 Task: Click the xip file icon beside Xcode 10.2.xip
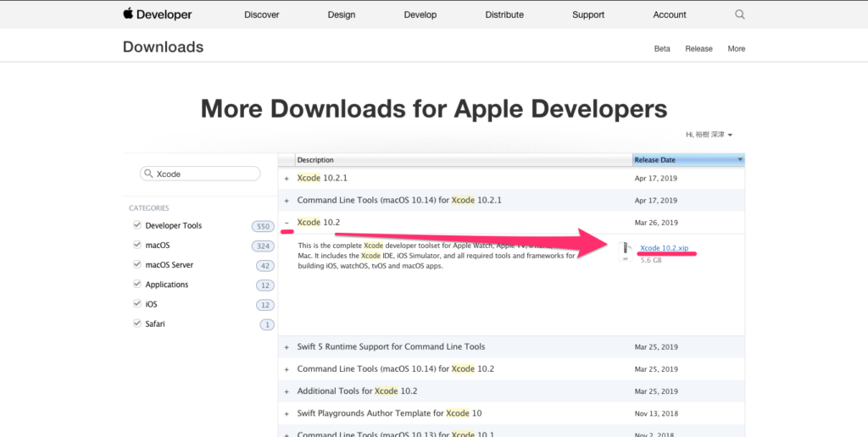626,252
